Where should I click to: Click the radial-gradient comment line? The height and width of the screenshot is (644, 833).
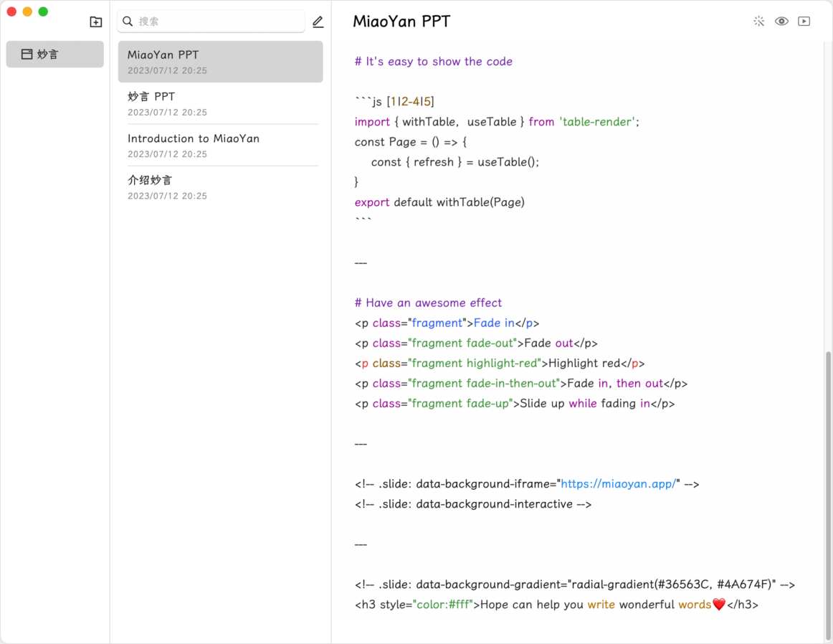click(575, 584)
